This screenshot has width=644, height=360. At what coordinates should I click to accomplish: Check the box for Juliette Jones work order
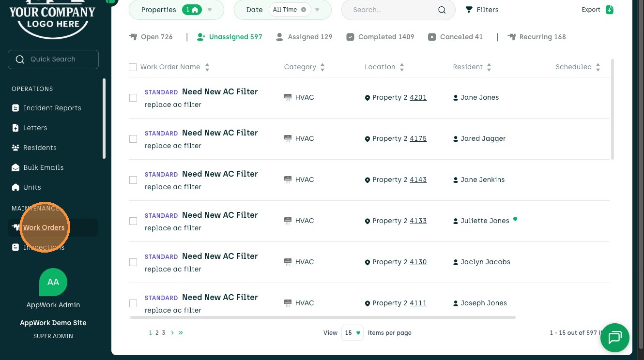point(133,221)
